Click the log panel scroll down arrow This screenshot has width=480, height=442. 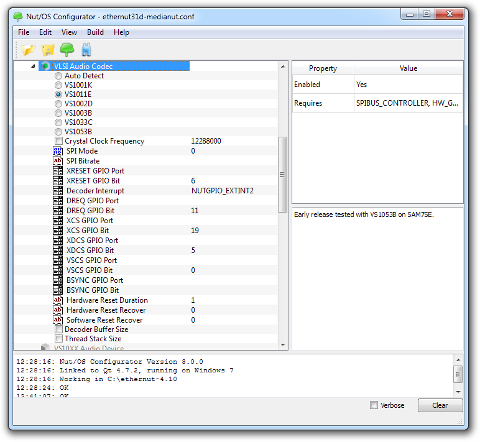(458, 392)
